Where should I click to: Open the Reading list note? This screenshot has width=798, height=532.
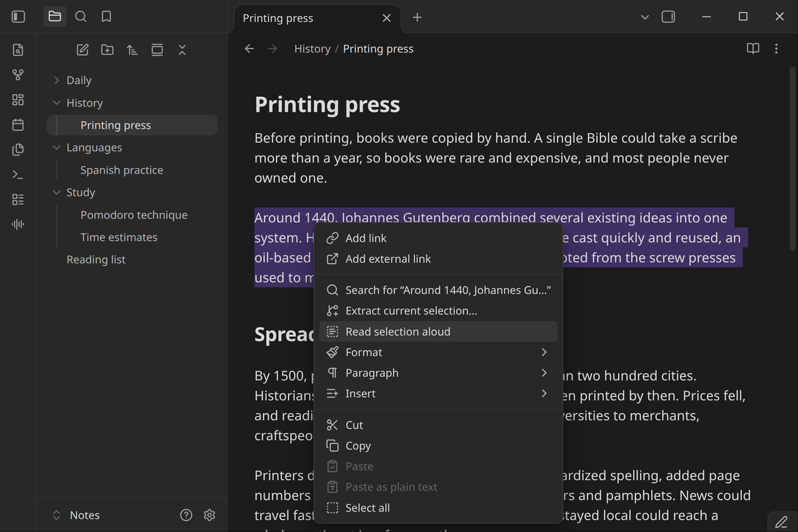(132, 259)
